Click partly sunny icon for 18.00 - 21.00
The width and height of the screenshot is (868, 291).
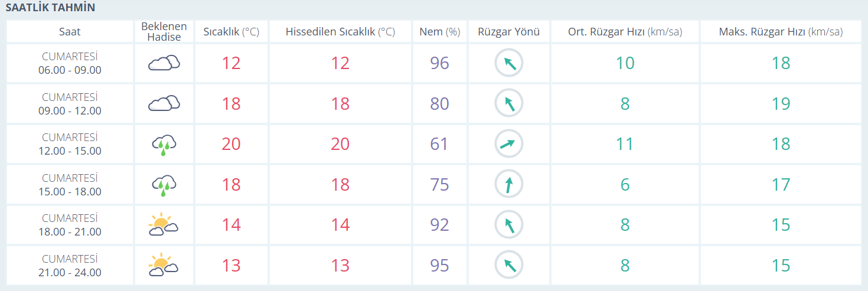(x=164, y=225)
